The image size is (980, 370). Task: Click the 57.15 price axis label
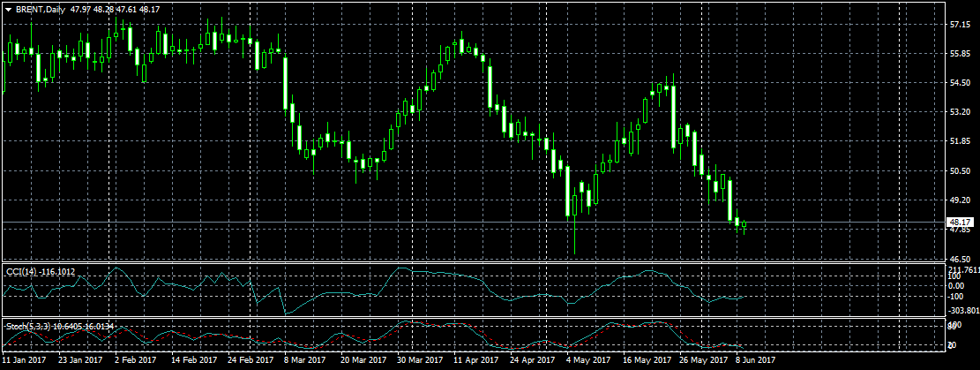[959, 25]
